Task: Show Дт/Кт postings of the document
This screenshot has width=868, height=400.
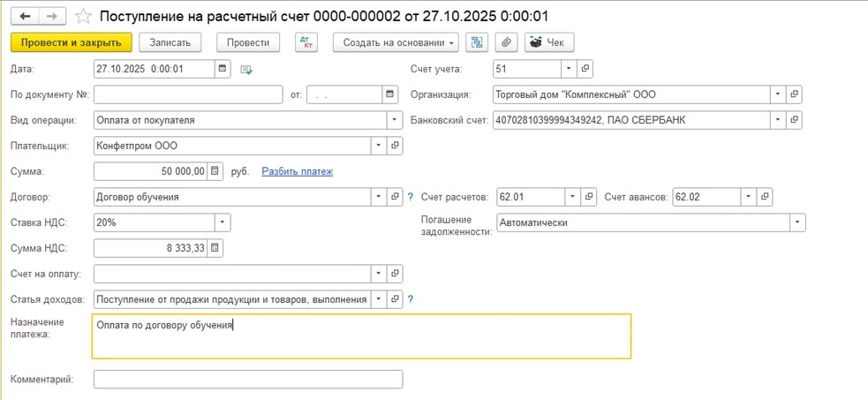Action: click(x=305, y=42)
